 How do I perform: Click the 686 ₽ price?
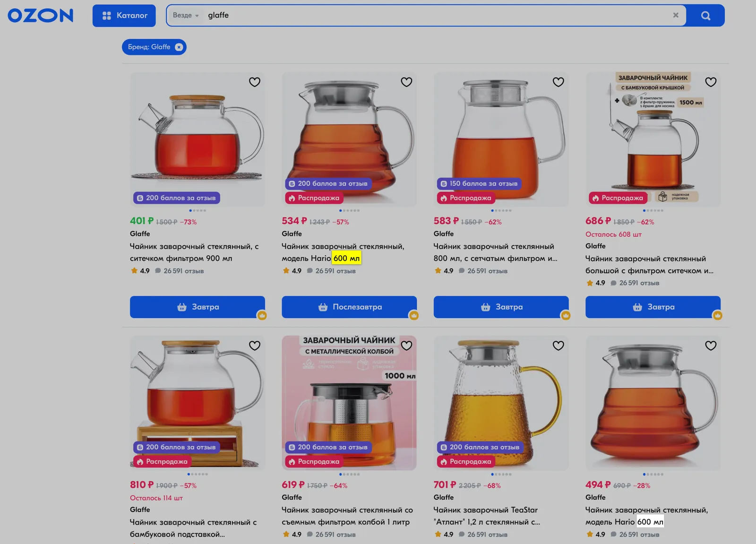coord(598,221)
